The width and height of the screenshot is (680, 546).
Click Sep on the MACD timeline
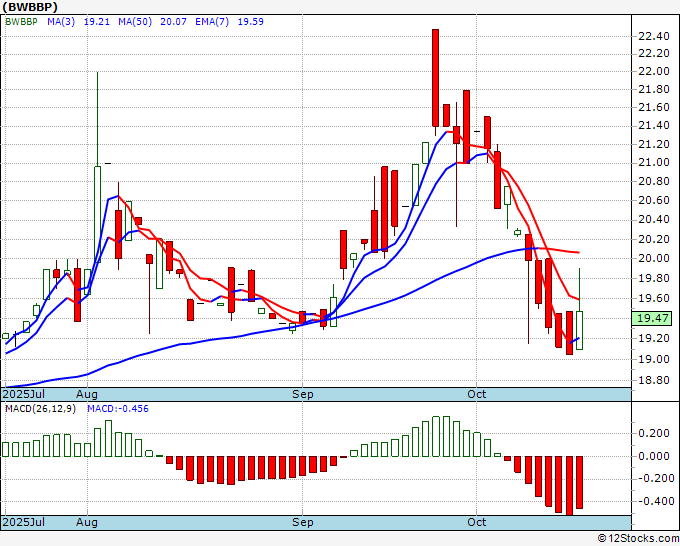tap(302, 522)
